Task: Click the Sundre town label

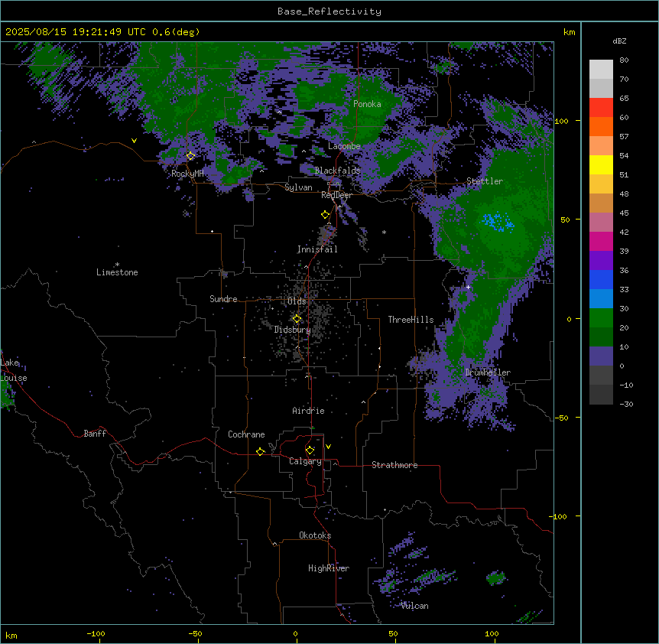Action: pos(223,299)
